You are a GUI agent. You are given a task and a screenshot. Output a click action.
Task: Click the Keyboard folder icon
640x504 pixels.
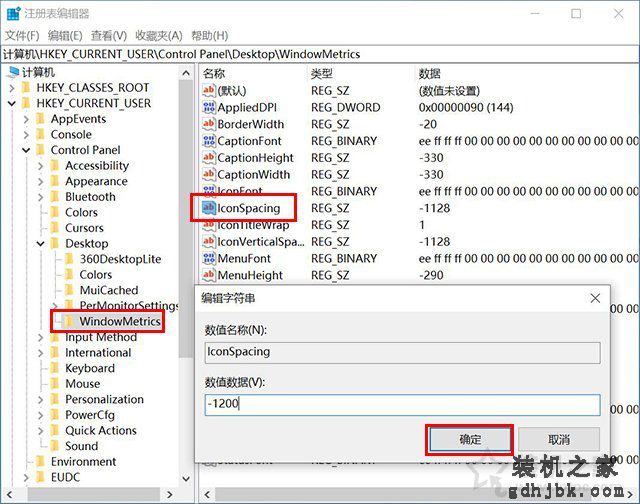pyautogui.click(x=55, y=368)
